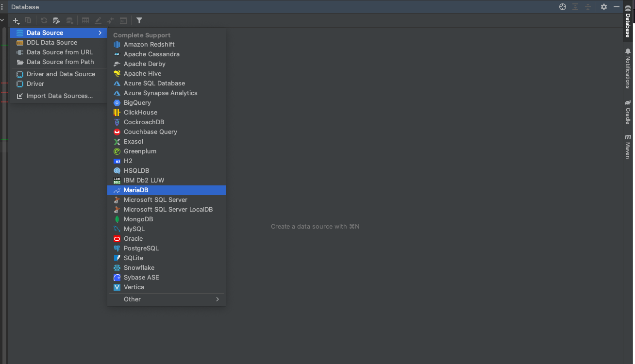Select Vertica data source
Image resolution: width=635 pixels, height=364 pixels.
pyautogui.click(x=167, y=287)
